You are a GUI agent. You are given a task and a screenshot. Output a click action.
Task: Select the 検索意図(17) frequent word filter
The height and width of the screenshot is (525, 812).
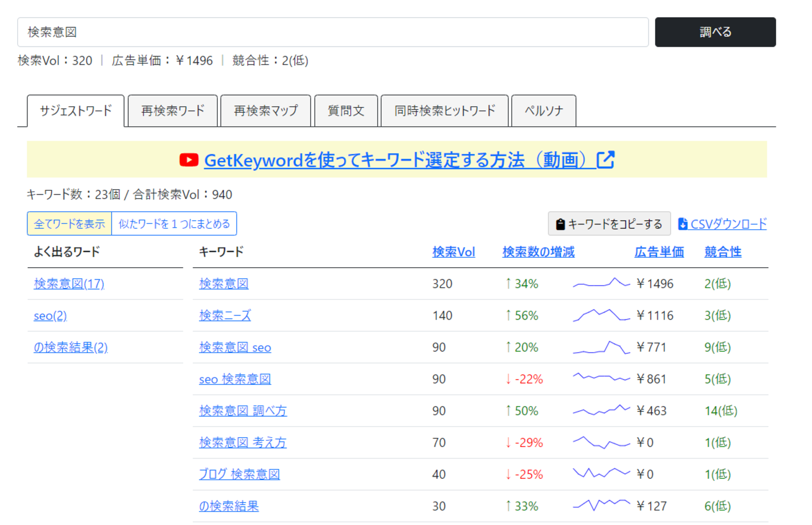tap(70, 284)
